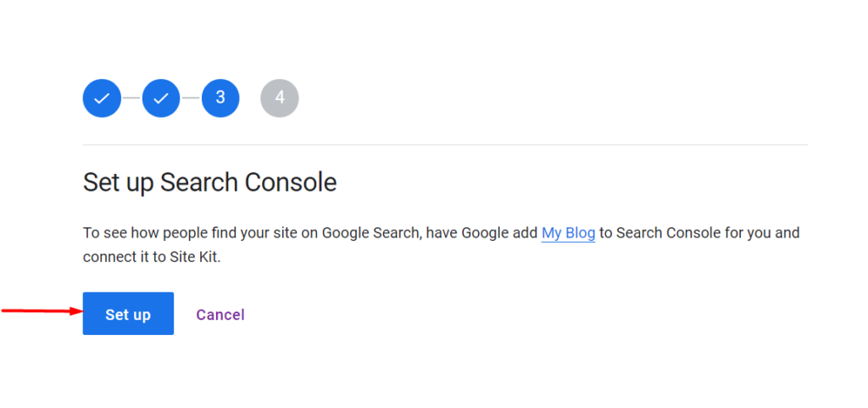Click the blue Set up button
The width and height of the screenshot is (868, 408).
(129, 313)
